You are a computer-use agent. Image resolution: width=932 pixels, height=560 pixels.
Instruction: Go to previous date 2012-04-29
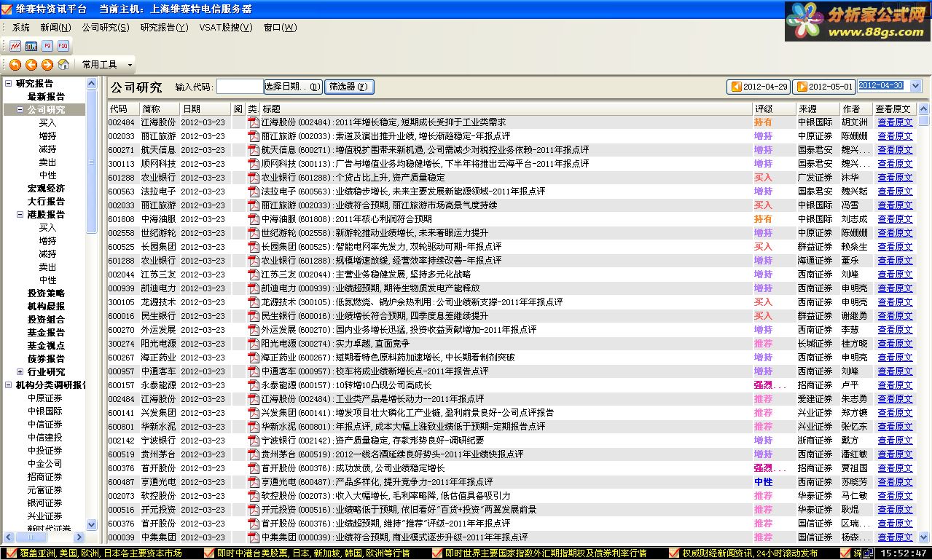(759, 87)
